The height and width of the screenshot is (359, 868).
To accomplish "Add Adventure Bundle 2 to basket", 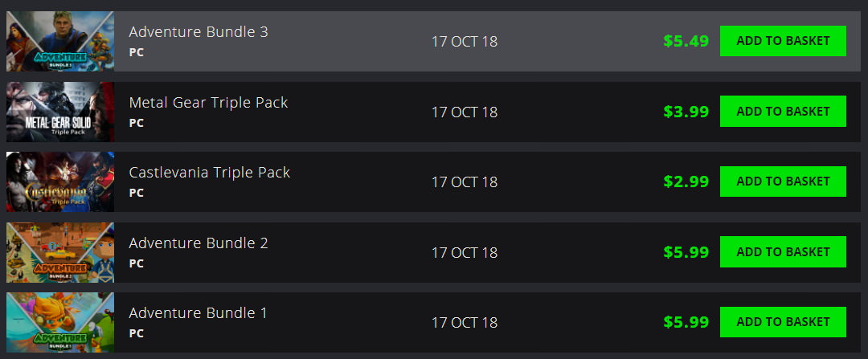I will click(783, 251).
